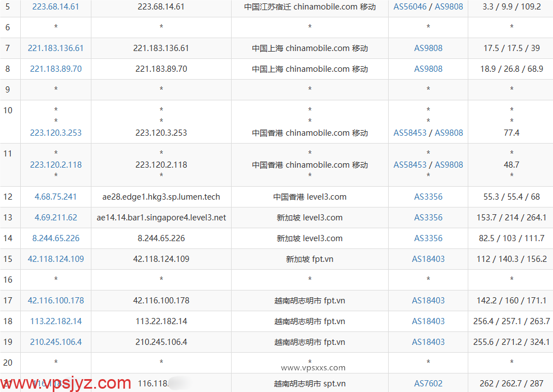
Task: Open the 223.68.14.61 IP link
Action: click(x=56, y=7)
